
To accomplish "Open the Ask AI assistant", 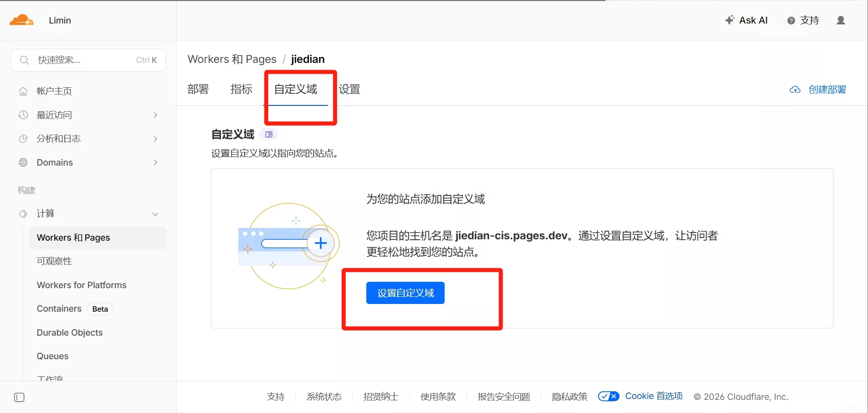I will (746, 20).
